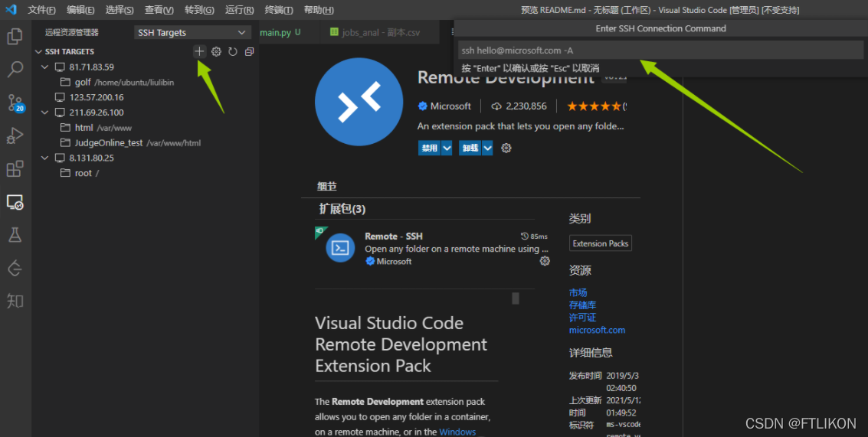Open the SSH Targets dropdown selector
Viewport: 868px width, 437px height.
pos(192,33)
